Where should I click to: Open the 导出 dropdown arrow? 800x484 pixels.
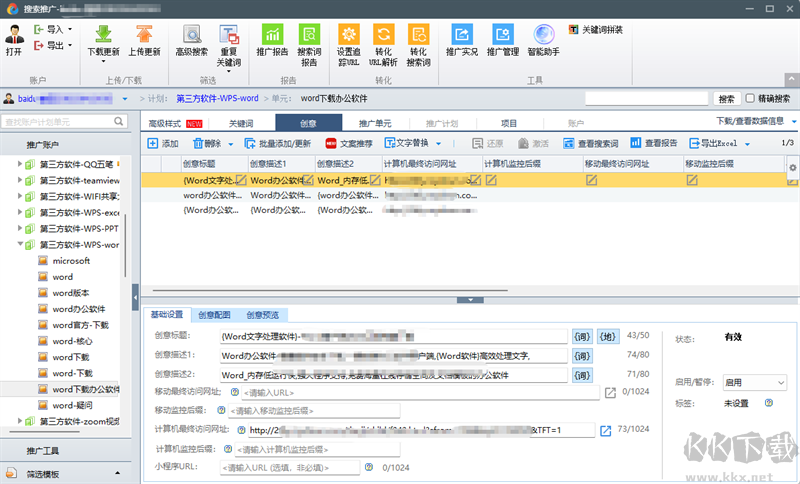coord(70,45)
